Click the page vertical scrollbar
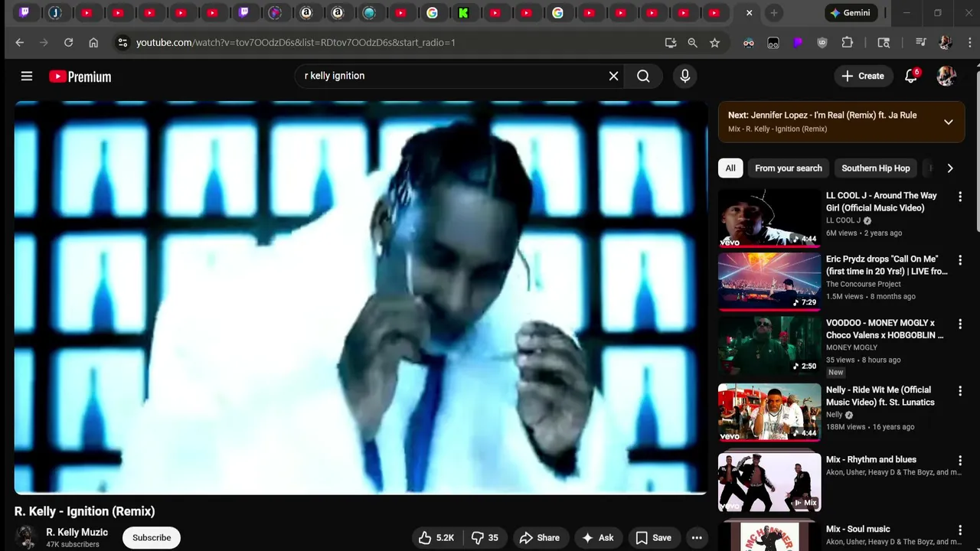The image size is (980, 551). (x=977, y=153)
